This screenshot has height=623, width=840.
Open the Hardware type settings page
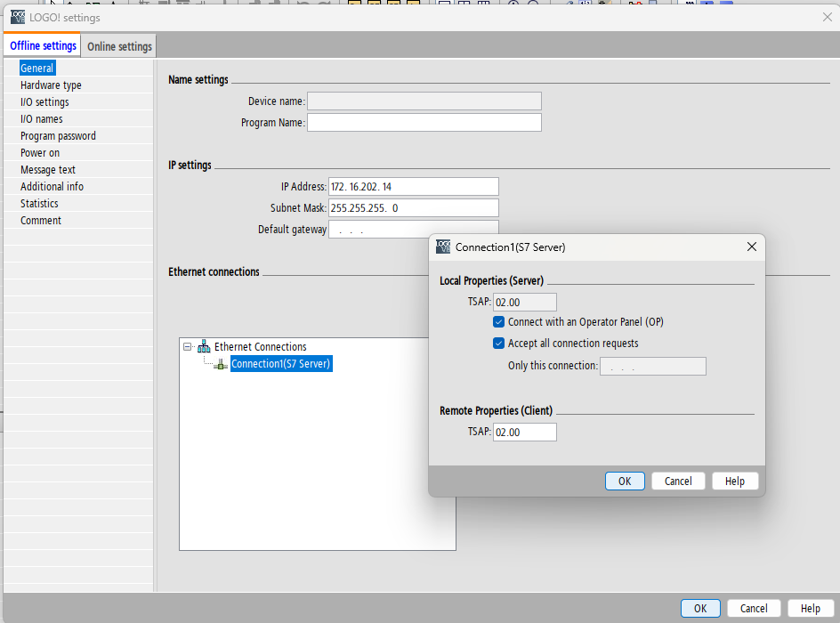coord(51,85)
